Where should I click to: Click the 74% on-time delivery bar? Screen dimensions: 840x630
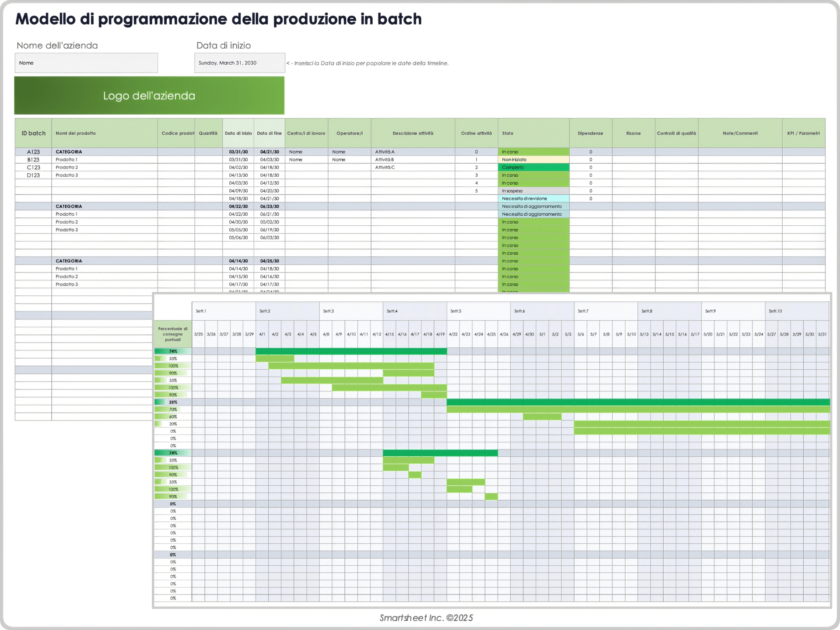click(173, 350)
